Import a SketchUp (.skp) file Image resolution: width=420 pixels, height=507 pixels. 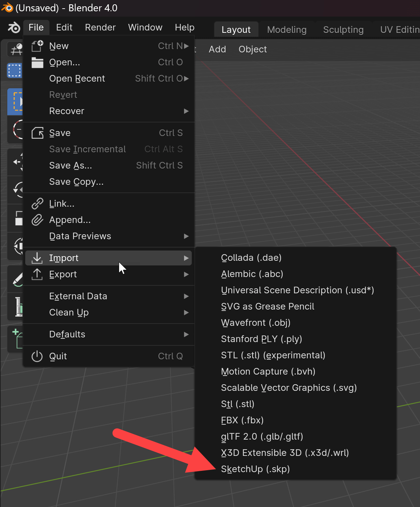(255, 469)
